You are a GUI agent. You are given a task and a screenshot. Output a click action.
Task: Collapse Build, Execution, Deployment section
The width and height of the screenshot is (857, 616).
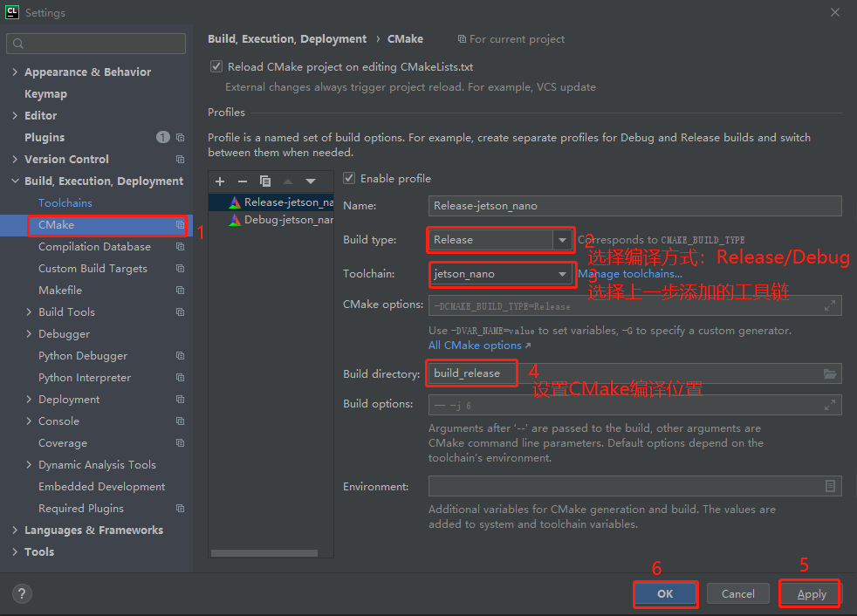click(15, 181)
